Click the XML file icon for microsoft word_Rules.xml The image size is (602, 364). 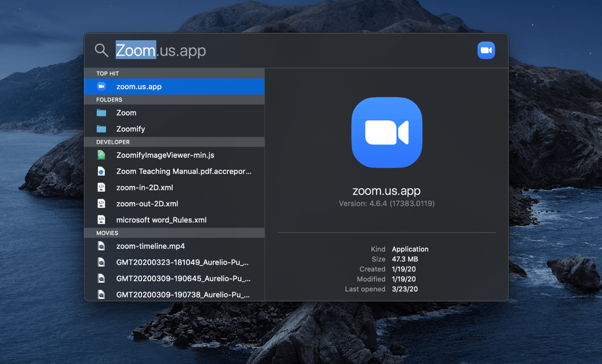click(101, 220)
